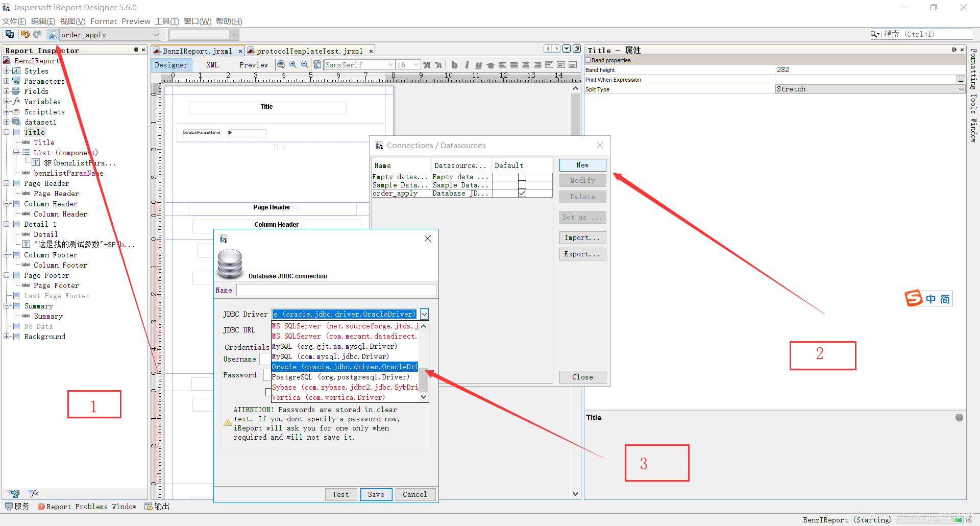Open the Split Type Stretch dropdown
This screenshot has width=980, height=526.
click(961, 89)
